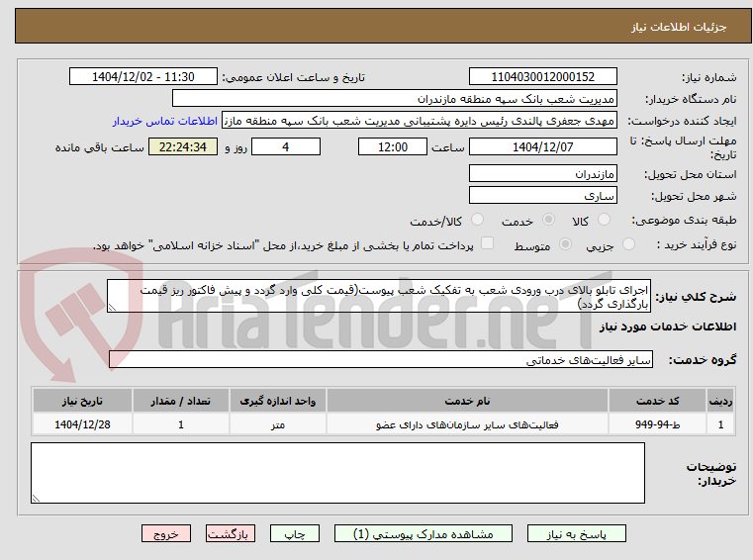This screenshot has height=560, width=753.
Task: Click the استان محل تحویل field مازندران
Action: [x=542, y=173]
